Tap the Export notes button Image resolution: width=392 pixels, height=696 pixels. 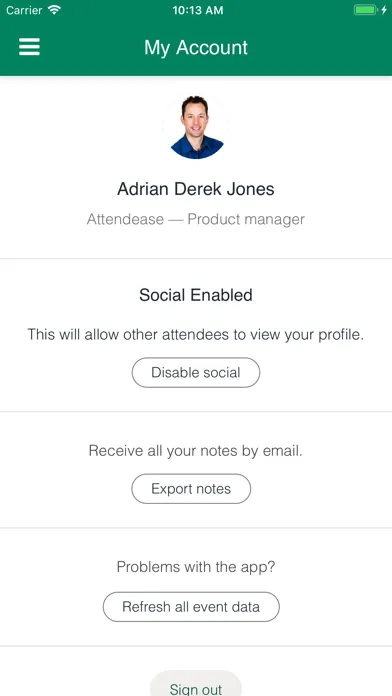click(191, 489)
